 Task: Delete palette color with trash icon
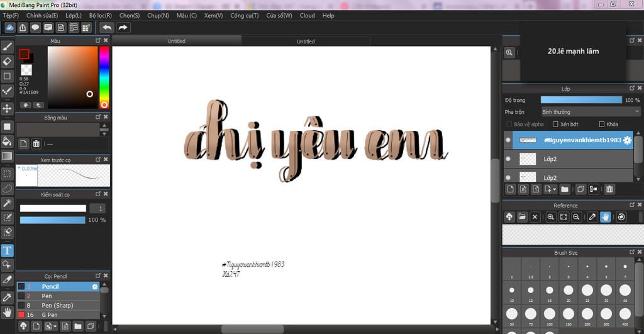tap(36, 144)
